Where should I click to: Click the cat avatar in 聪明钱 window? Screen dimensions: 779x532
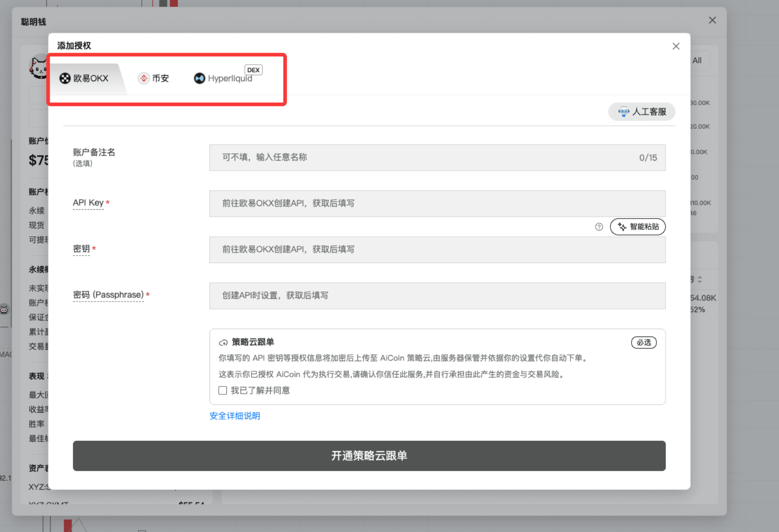[39, 67]
